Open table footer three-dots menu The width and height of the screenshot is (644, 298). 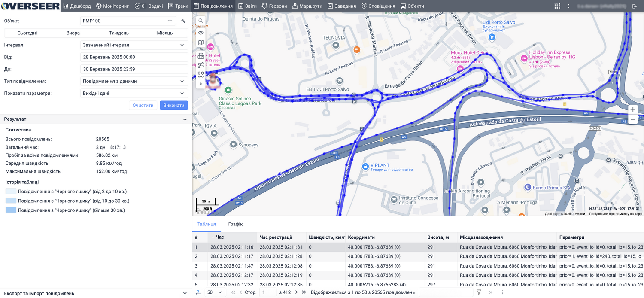502,292
